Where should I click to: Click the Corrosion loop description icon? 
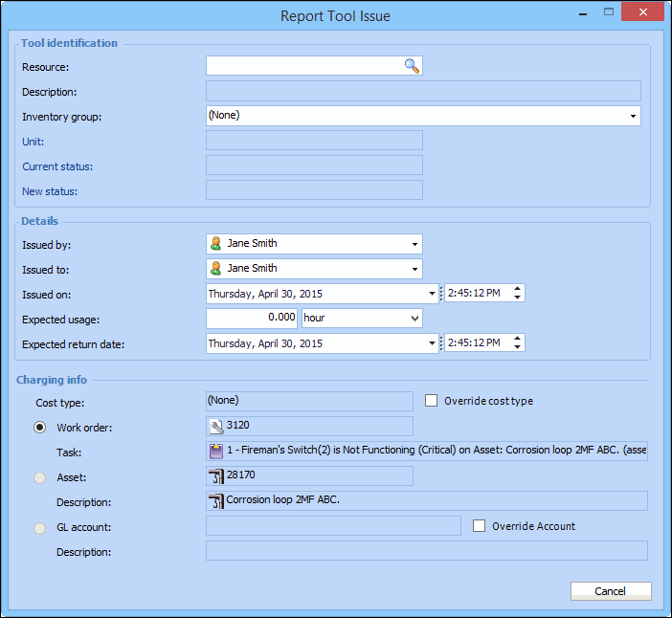216,501
